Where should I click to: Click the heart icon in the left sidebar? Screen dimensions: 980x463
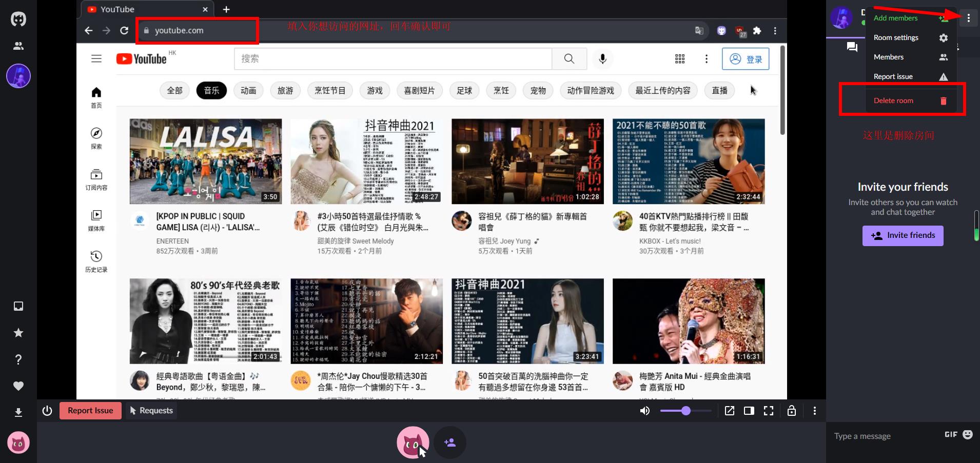(18, 386)
